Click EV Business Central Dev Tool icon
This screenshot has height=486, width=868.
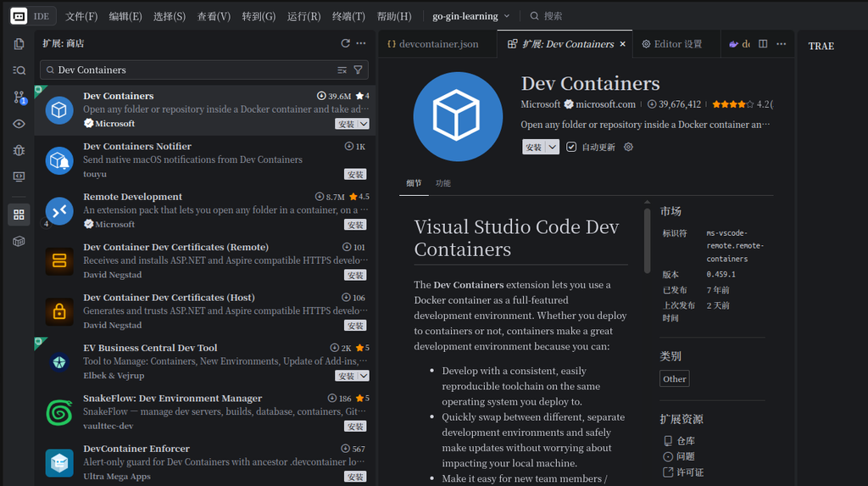coord(59,362)
